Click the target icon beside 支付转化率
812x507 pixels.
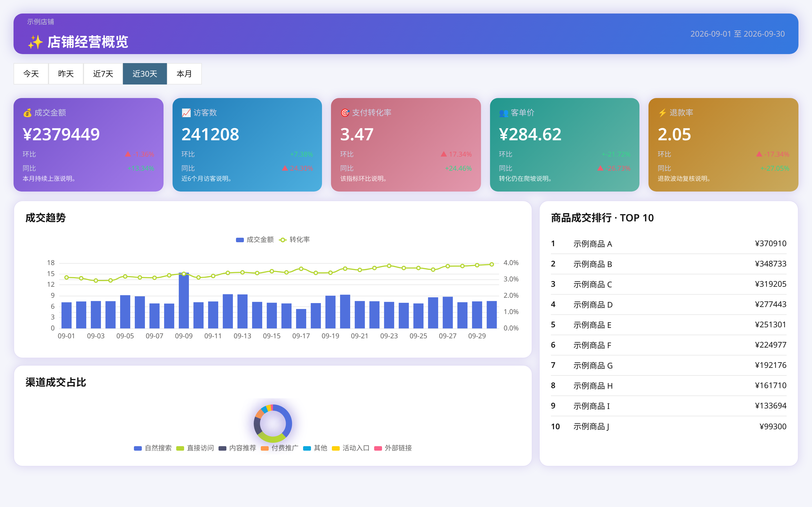(345, 113)
